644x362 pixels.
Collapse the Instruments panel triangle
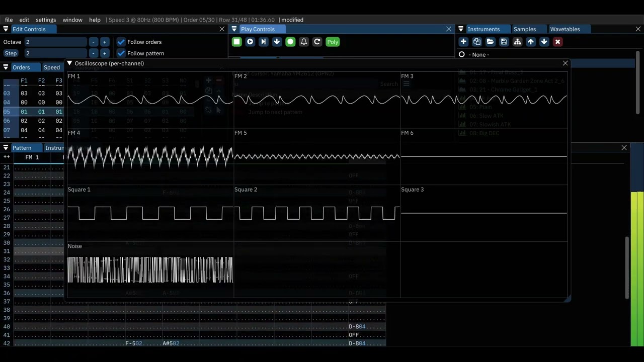tap(460, 29)
